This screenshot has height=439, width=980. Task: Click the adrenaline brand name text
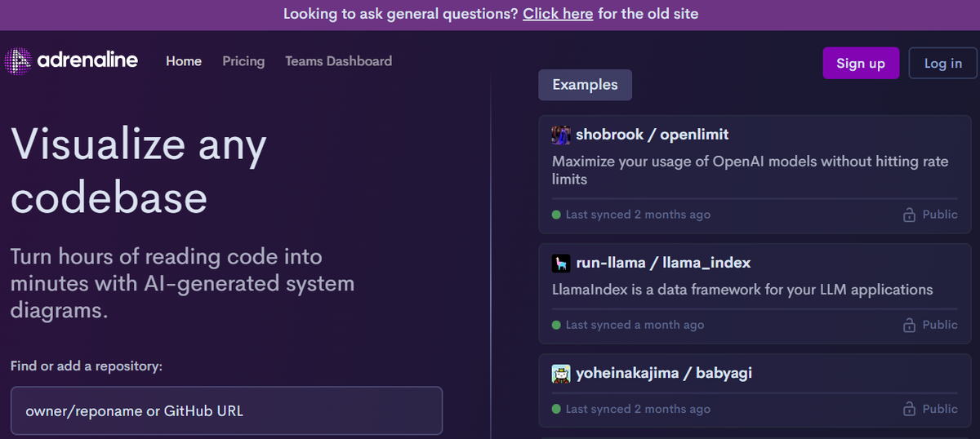87,60
